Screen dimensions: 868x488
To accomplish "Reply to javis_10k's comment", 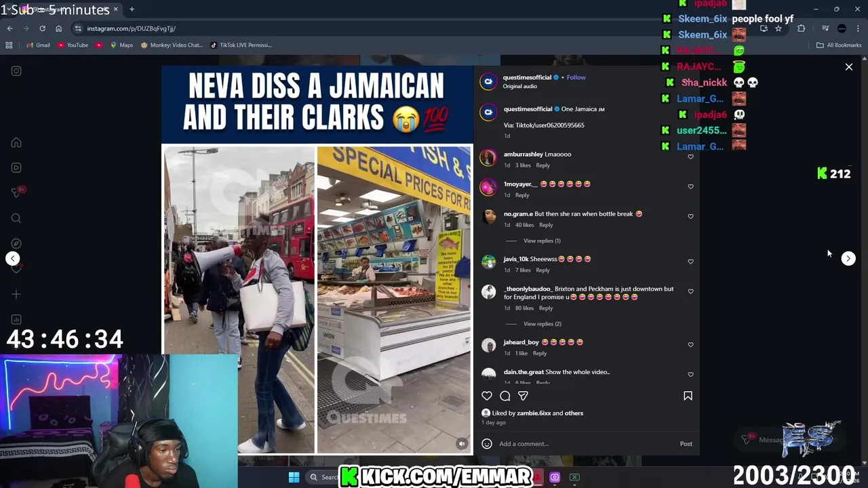I will coord(542,270).
